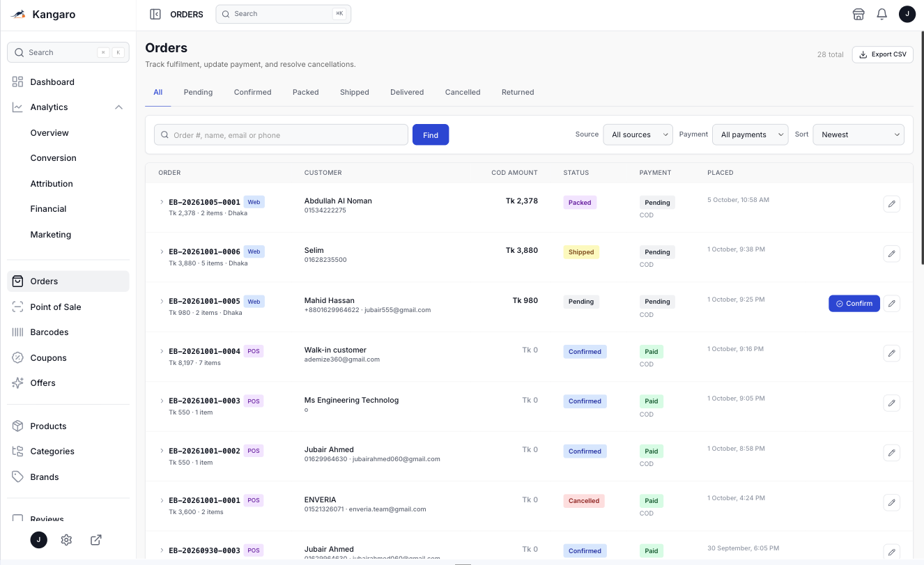Click the top bar Search field
Screen dimensions: 924x565
coord(283,14)
